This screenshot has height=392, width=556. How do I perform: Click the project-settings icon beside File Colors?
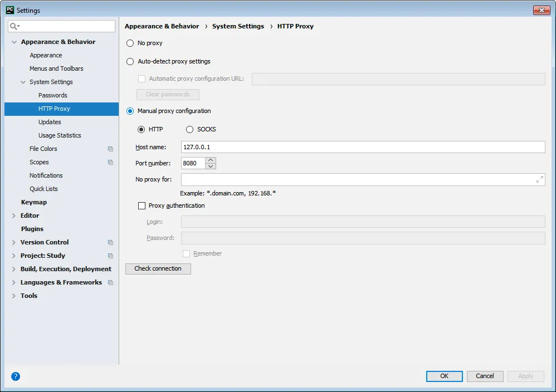tap(109, 149)
